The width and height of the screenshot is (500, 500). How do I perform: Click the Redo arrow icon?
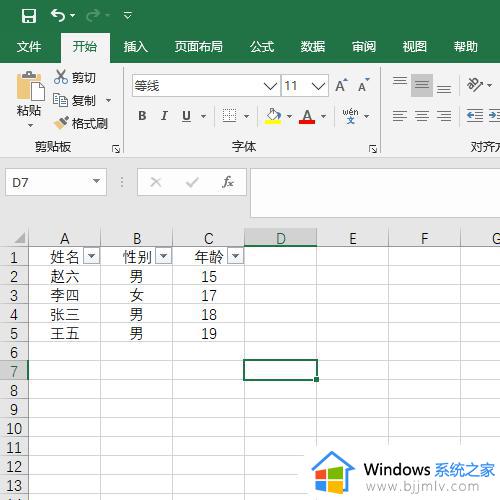[x=93, y=15]
